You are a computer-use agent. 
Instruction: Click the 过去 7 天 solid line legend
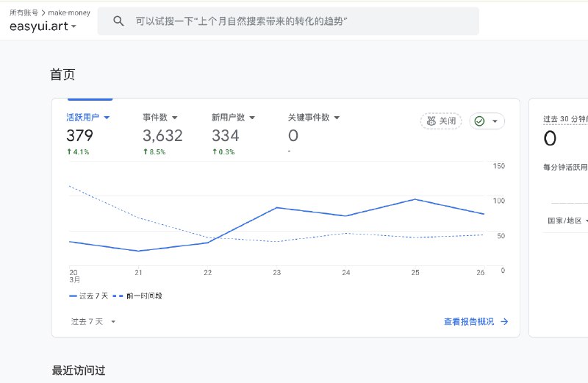(x=88, y=296)
